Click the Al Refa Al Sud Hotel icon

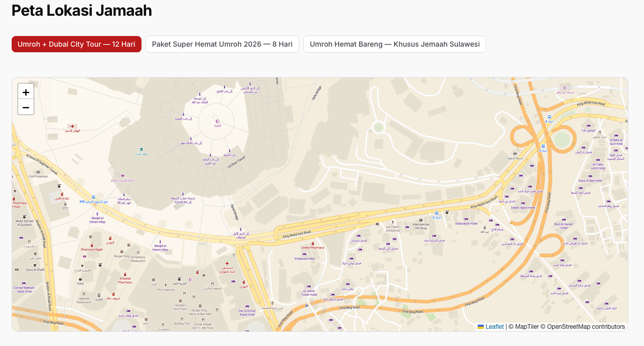pos(616,136)
